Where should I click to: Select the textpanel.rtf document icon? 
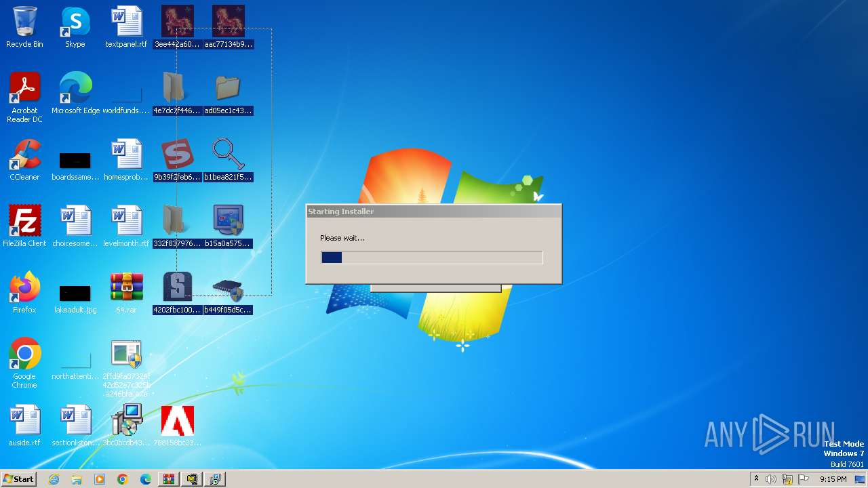click(x=126, y=27)
